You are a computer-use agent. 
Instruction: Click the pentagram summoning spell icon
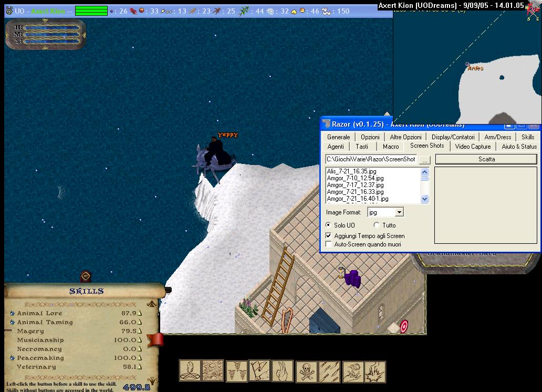(190, 370)
